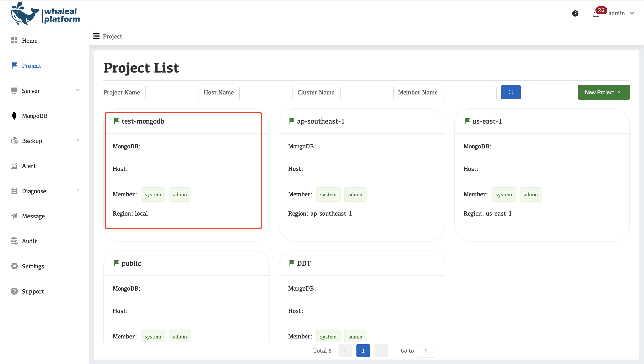Open the us-east-1 project card title
Screen dimensions: 644x364
coord(487,121)
